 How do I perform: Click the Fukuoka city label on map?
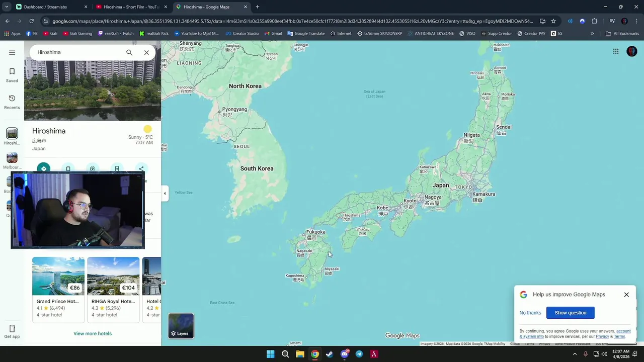(x=315, y=232)
